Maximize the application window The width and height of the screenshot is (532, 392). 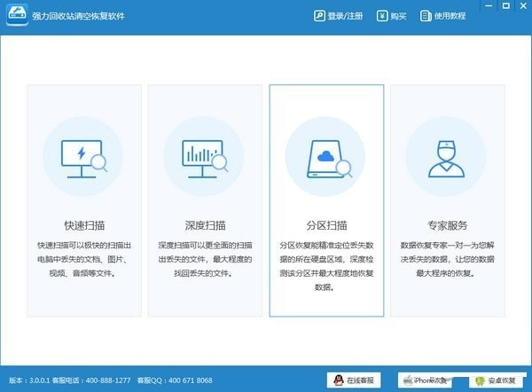(x=506, y=6)
